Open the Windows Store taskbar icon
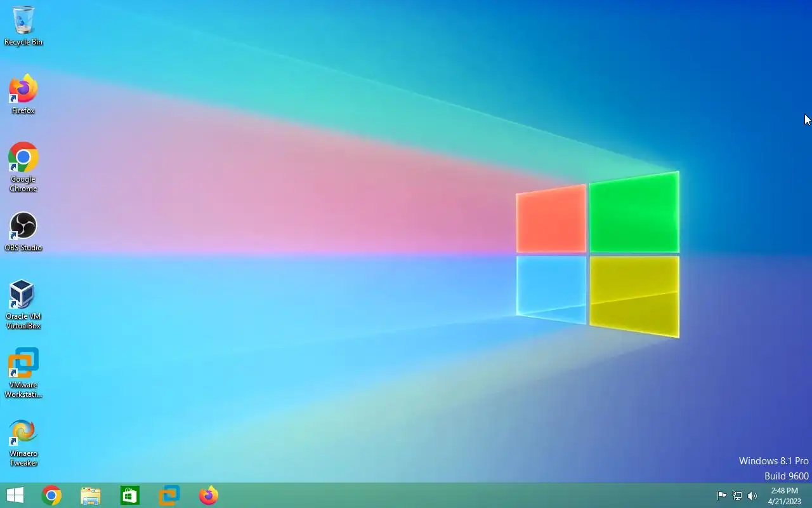This screenshot has width=812, height=508. point(130,495)
